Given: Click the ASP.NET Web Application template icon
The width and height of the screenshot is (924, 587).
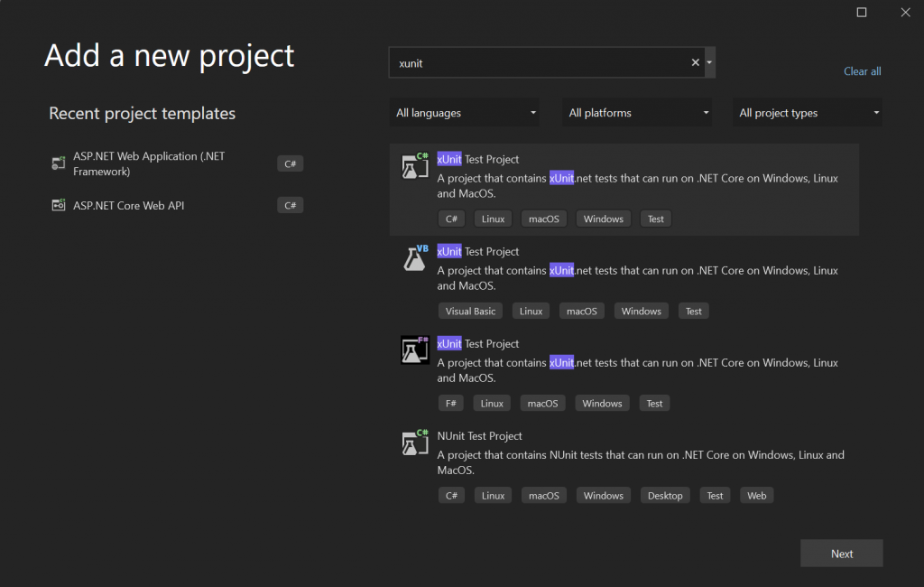Looking at the screenshot, I should point(57,163).
